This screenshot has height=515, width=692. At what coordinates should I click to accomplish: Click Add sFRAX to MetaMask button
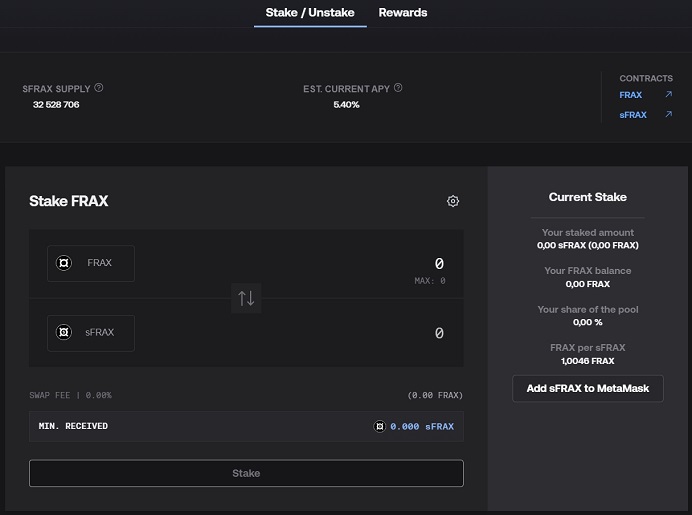click(x=588, y=388)
